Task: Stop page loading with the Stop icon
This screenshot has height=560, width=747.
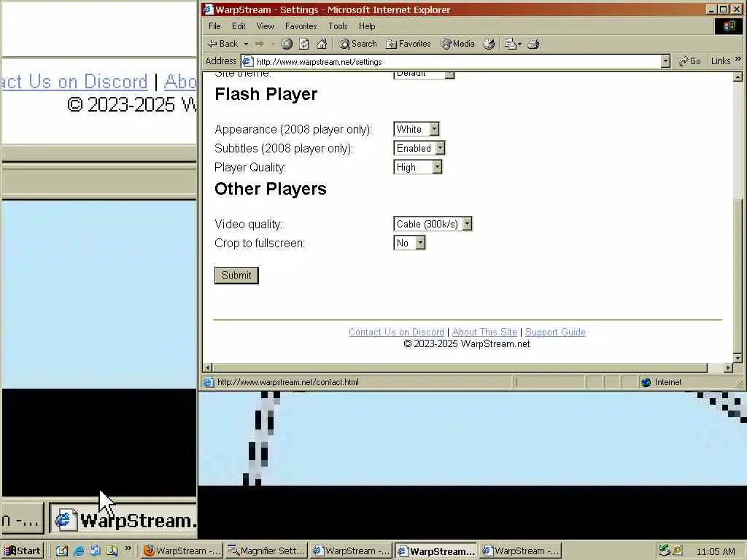Action: pyautogui.click(x=286, y=44)
